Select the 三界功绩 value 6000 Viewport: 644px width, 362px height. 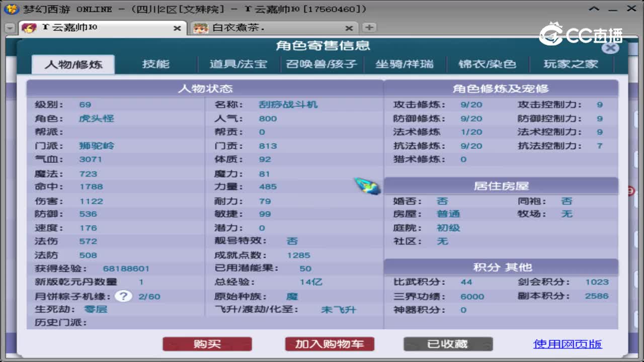coord(472,296)
